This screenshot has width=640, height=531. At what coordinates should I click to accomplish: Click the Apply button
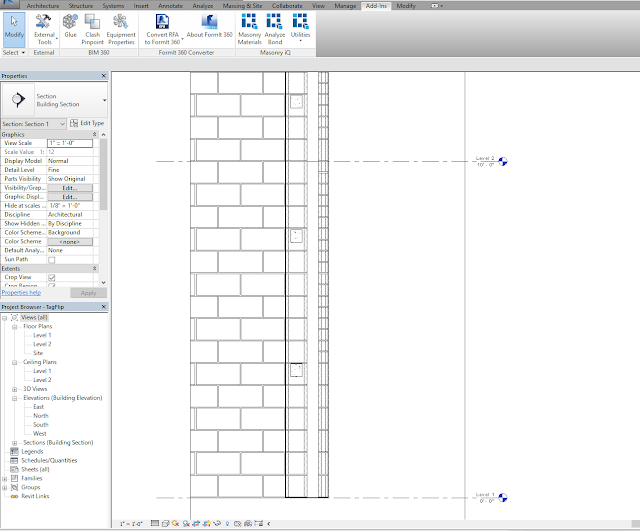click(x=88, y=293)
